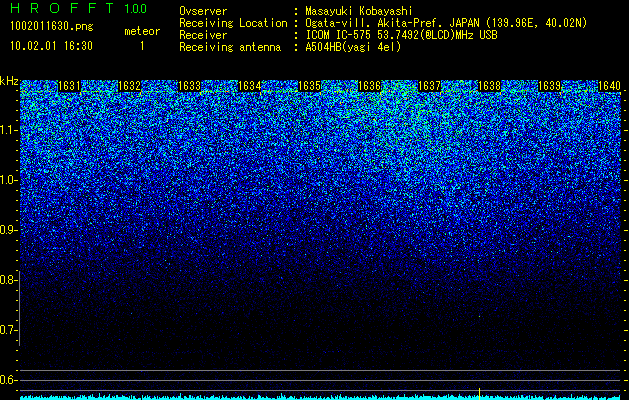Image resolution: width=629 pixels, height=400 pixels.
Task: Click the cyan signal level strip
Action: click(320, 397)
